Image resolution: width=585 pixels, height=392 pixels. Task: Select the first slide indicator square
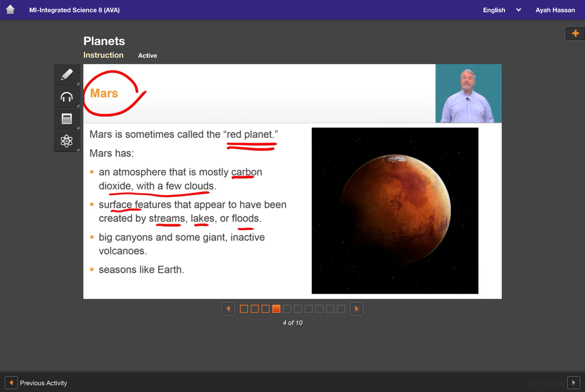click(244, 308)
